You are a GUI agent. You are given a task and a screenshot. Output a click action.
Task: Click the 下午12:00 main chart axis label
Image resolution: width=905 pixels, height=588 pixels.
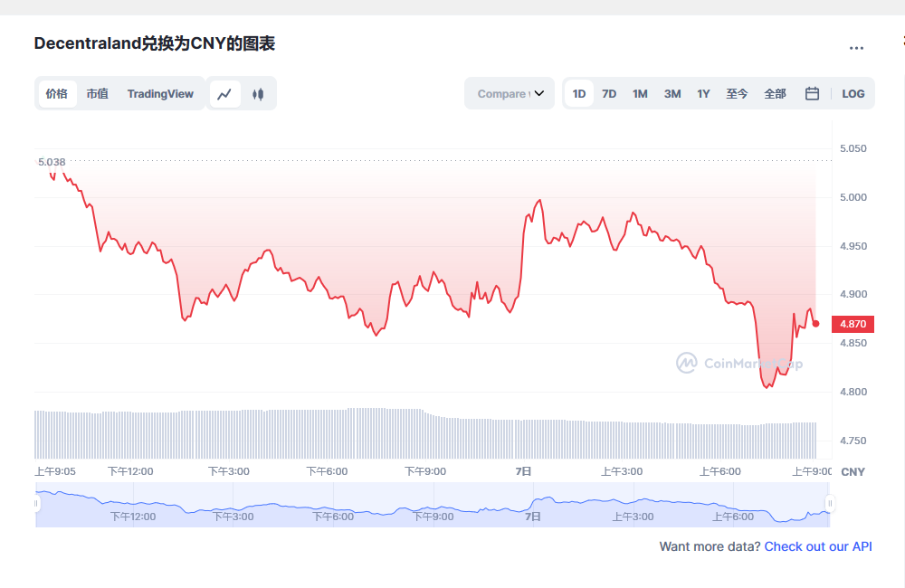click(x=130, y=471)
